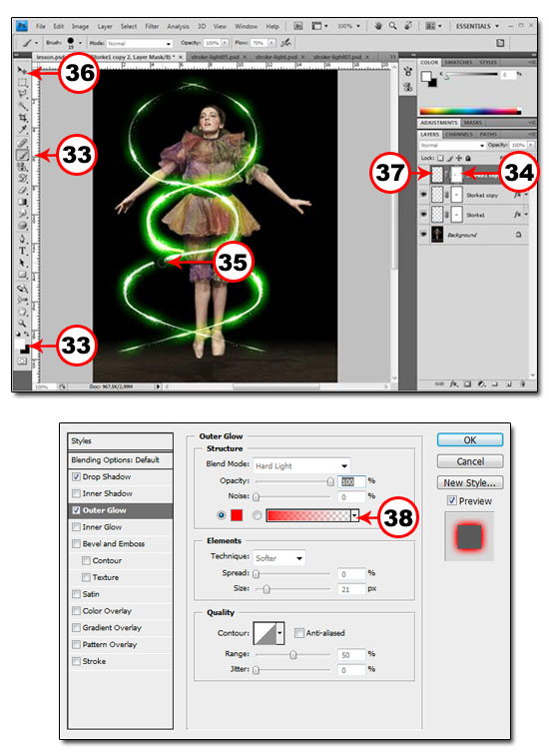Select the Clone Stamp tool

(22, 167)
